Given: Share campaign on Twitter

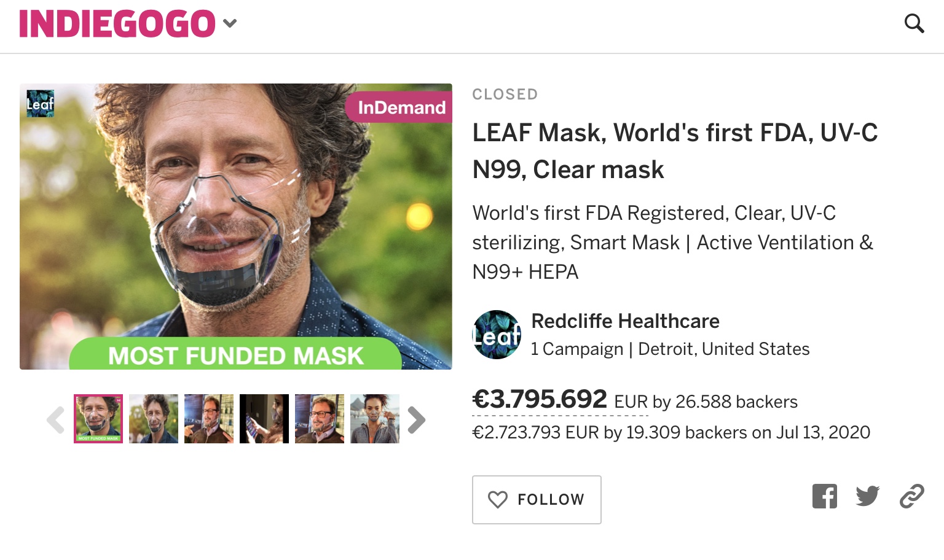Looking at the screenshot, I should 867,496.
